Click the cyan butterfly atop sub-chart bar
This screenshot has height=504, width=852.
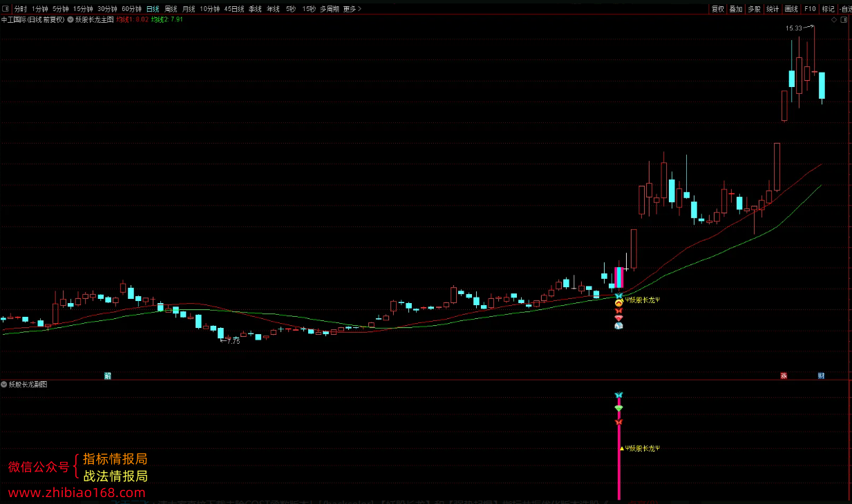(619, 395)
